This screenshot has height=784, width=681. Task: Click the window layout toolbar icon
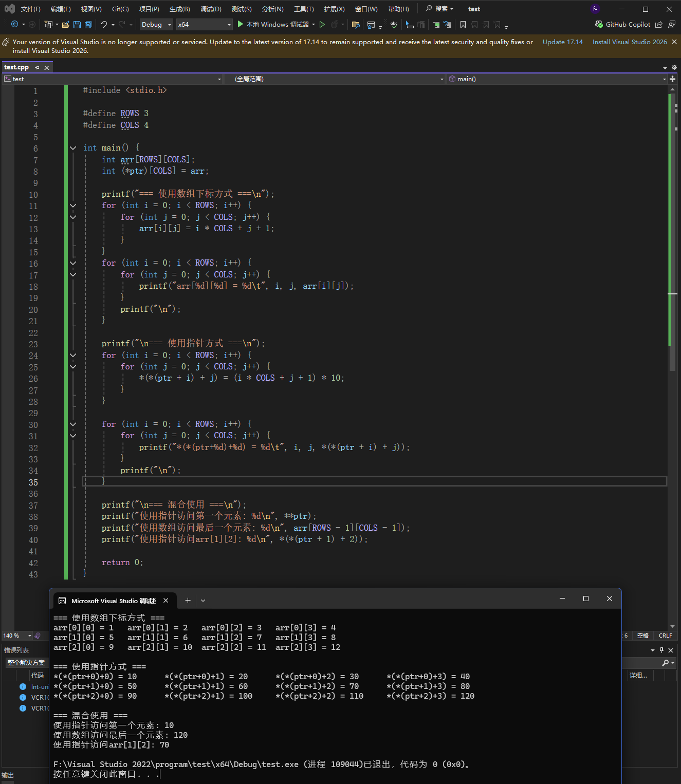tap(371, 24)
